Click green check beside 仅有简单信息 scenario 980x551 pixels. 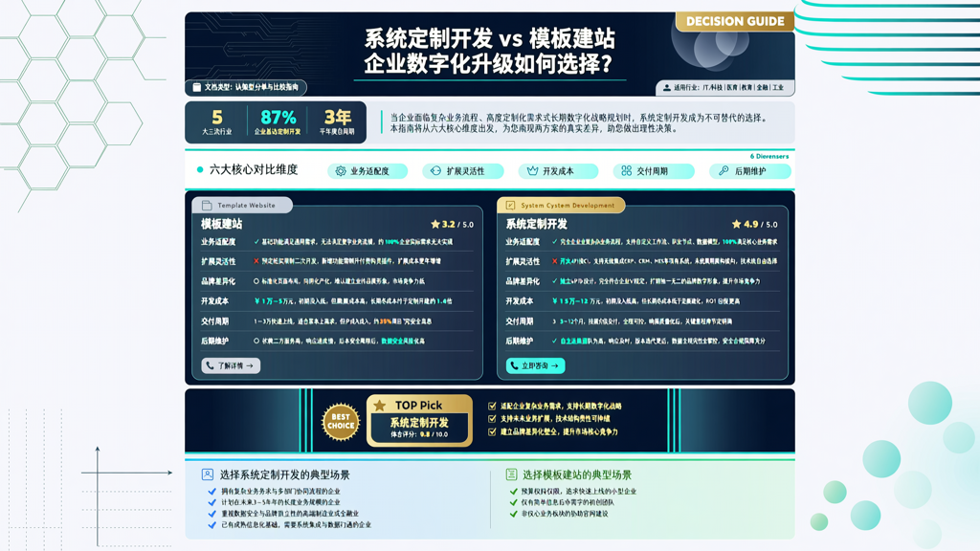coord(514,502)
